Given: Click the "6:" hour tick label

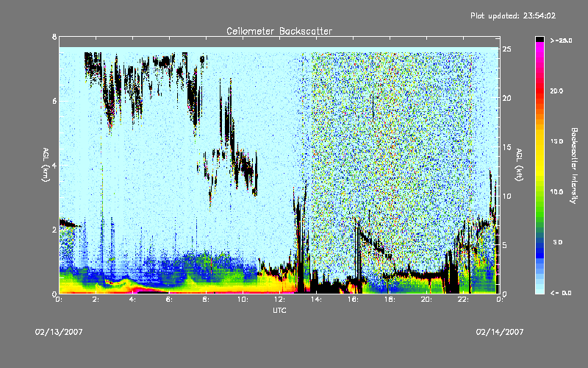Looking at the screenshot, I should tap(170, 300).
